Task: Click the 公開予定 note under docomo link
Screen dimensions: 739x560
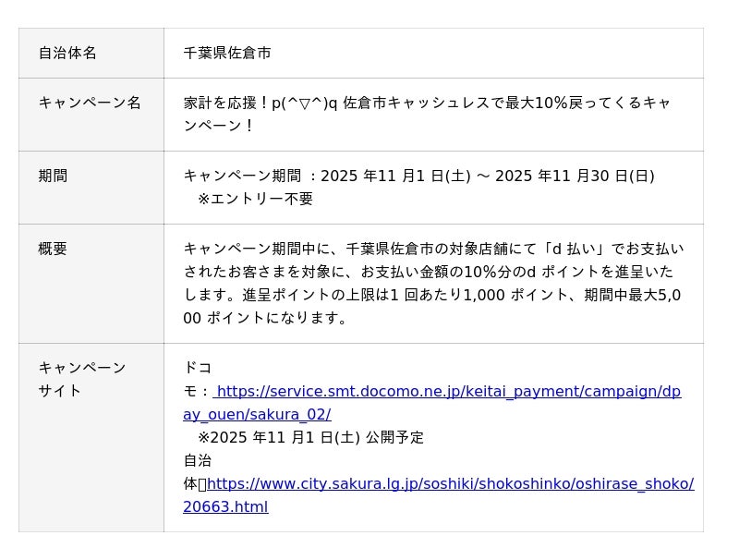Action: click(394, 437)
